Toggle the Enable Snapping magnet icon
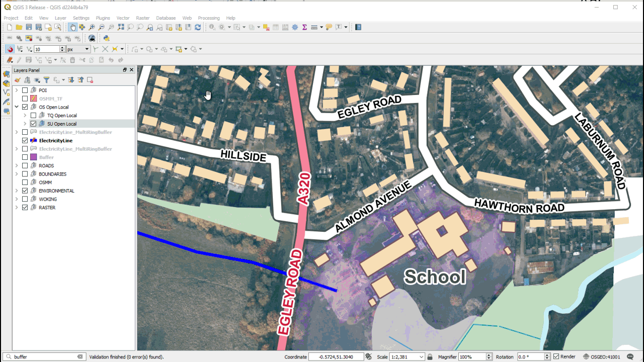 (x=10, y=49)
